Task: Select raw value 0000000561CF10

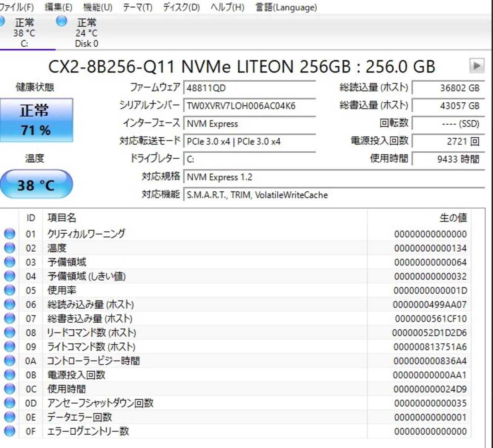Action: click(x=431, y=319)
